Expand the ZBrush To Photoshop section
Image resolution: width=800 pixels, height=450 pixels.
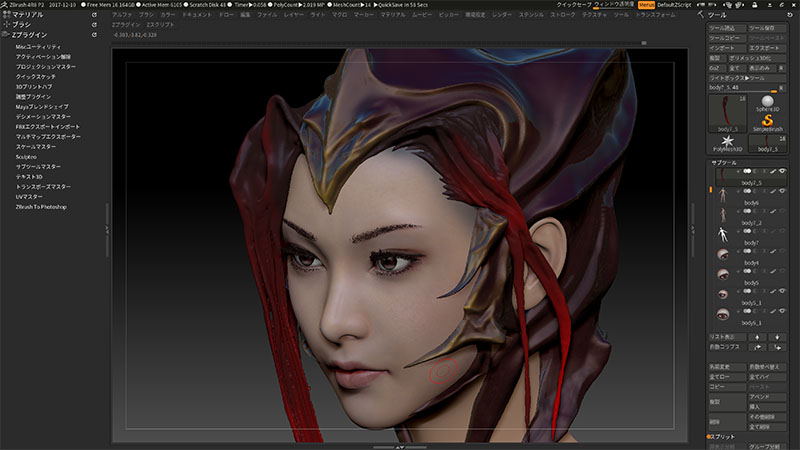click(41, 207)
